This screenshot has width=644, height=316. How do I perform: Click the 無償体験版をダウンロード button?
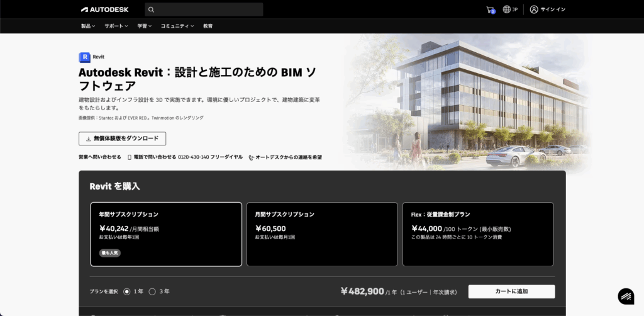coord(123,138)
